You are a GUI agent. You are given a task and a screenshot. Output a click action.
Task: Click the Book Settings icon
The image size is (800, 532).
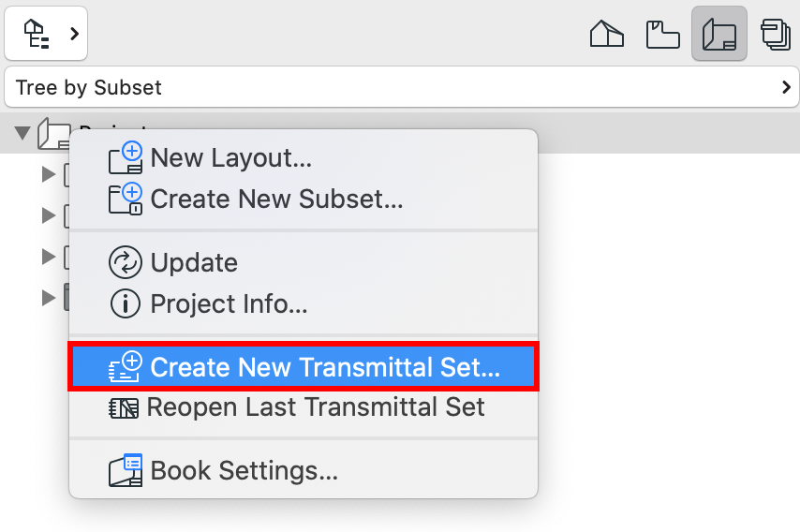point(126,470)
